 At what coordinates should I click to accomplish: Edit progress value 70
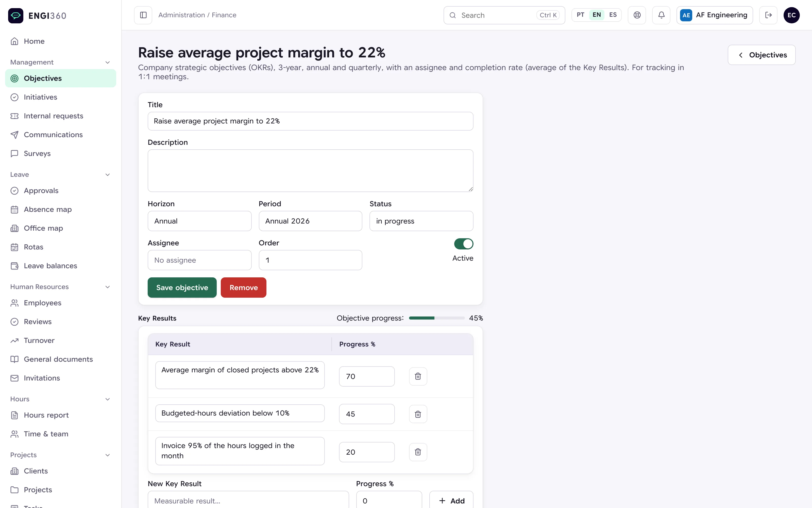[x=366, y=376]
